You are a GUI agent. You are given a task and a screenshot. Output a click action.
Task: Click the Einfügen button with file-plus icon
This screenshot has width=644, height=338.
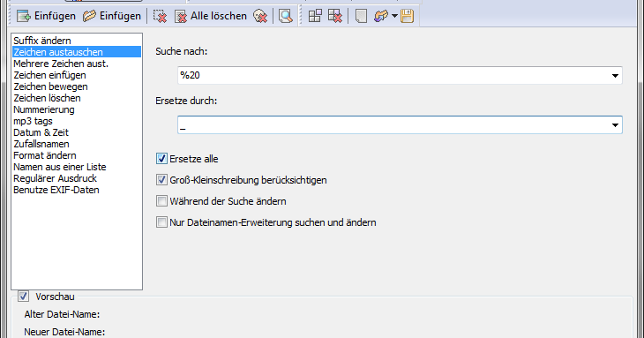[46, 16]
